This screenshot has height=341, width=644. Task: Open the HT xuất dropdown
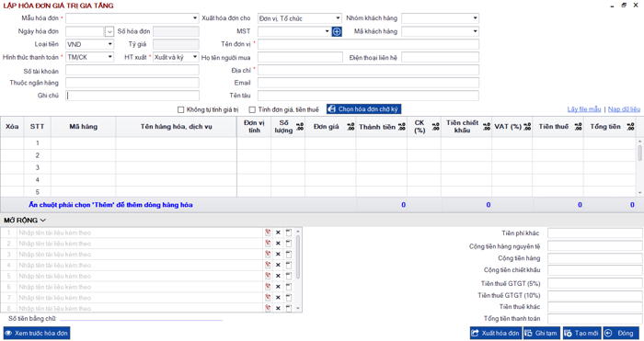tap(195, 57)
